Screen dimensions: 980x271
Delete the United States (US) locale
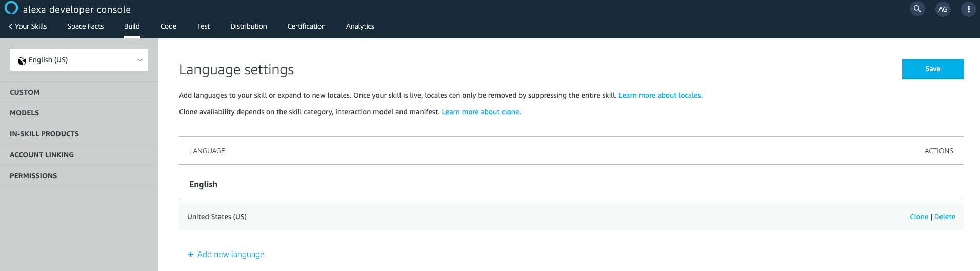(944, 217)
